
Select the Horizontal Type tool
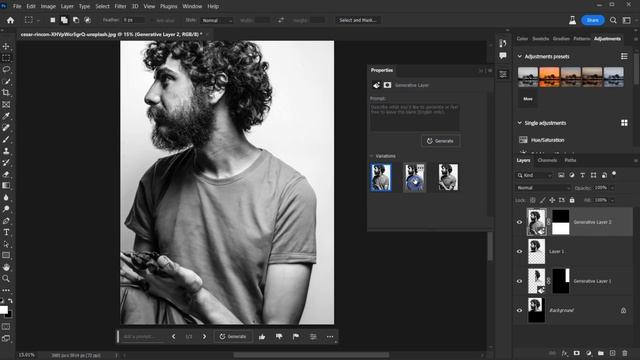coord(6,232)
